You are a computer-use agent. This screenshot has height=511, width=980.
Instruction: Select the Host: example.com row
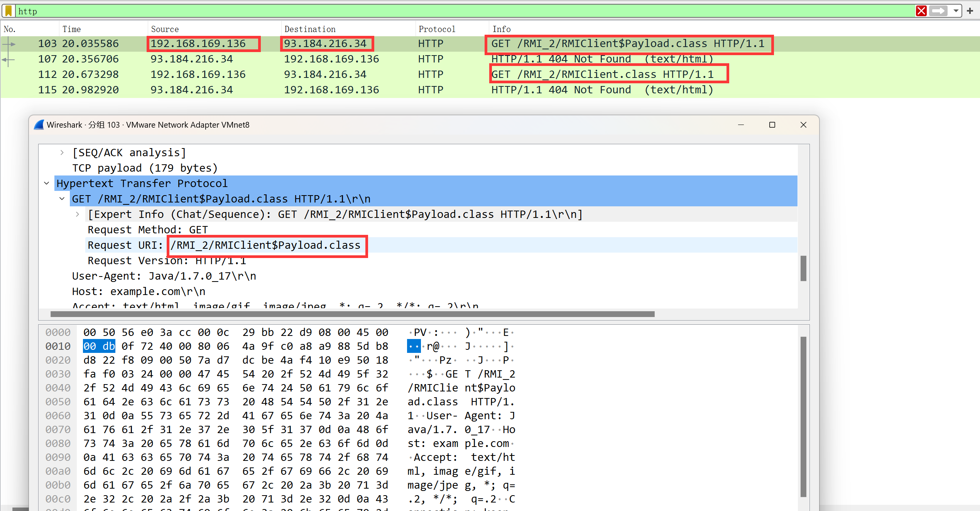tap(433, 292)
